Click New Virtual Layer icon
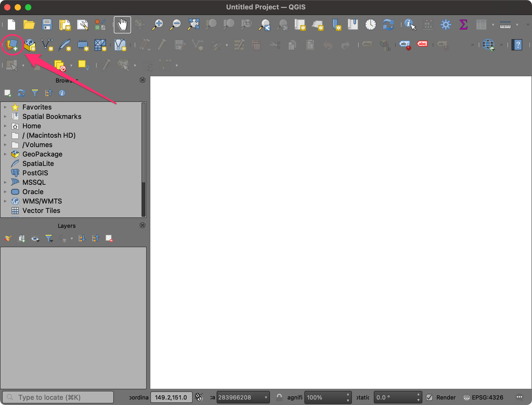The height and width of the screenshot is (405, 532). coord(120,45)
